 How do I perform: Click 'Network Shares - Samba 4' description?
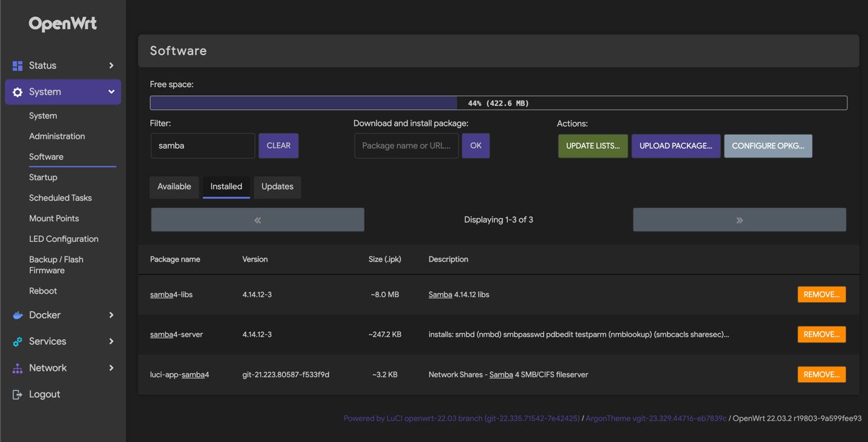[x=508, y=374]
